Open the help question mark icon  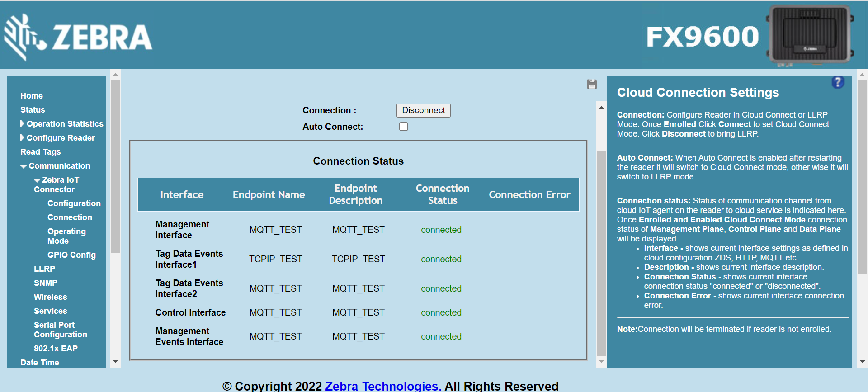pos(838,82)
